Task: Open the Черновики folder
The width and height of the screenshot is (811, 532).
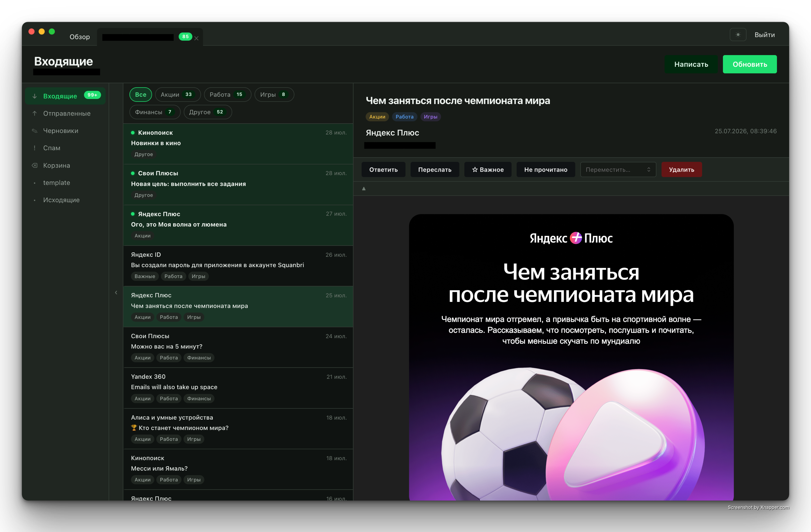Action: click(65, 131)
